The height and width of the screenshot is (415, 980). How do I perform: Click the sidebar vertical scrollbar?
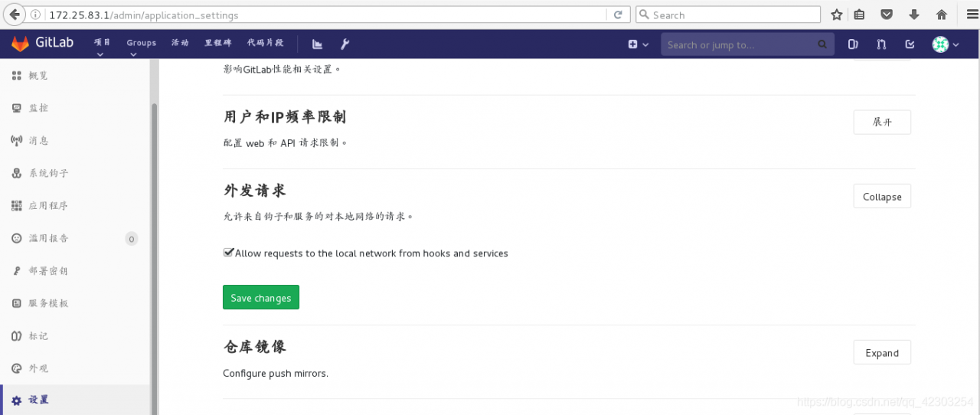click(154, 259)
